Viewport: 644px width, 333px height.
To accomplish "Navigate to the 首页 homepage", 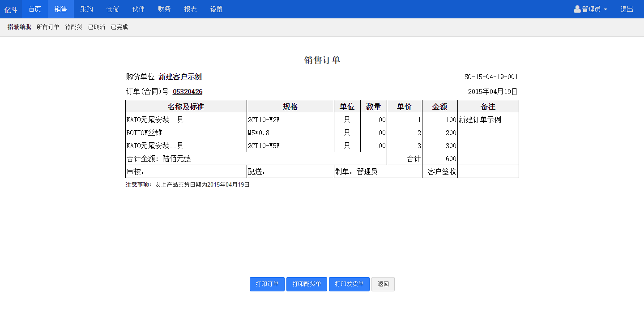I will (x=34, y=9).
